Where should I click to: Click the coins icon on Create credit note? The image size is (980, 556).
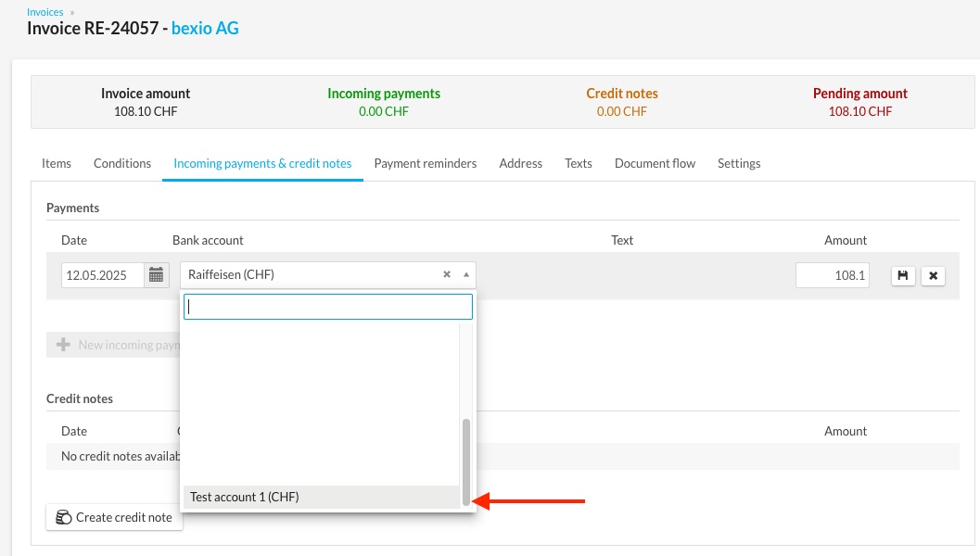point(64,517)
